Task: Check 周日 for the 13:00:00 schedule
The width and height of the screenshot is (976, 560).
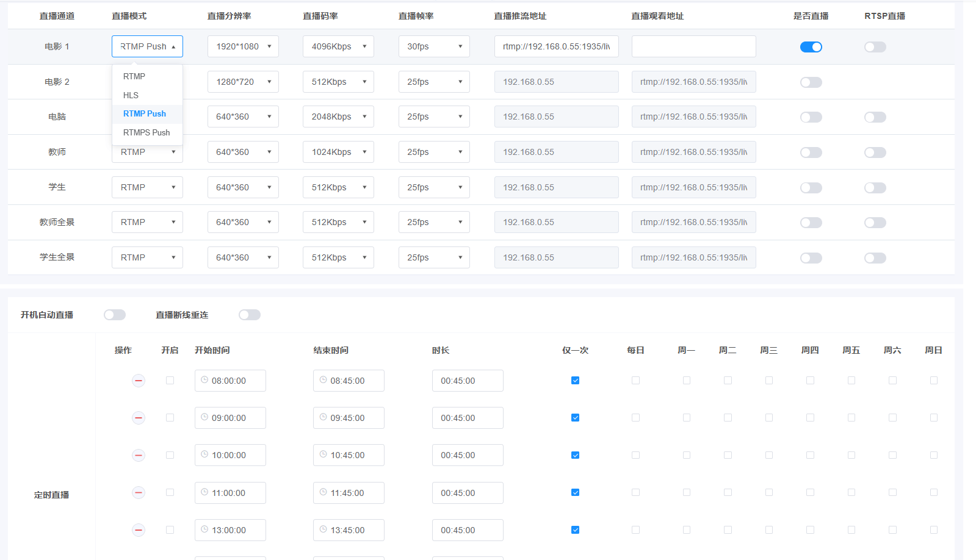Action: pos(933,530)
